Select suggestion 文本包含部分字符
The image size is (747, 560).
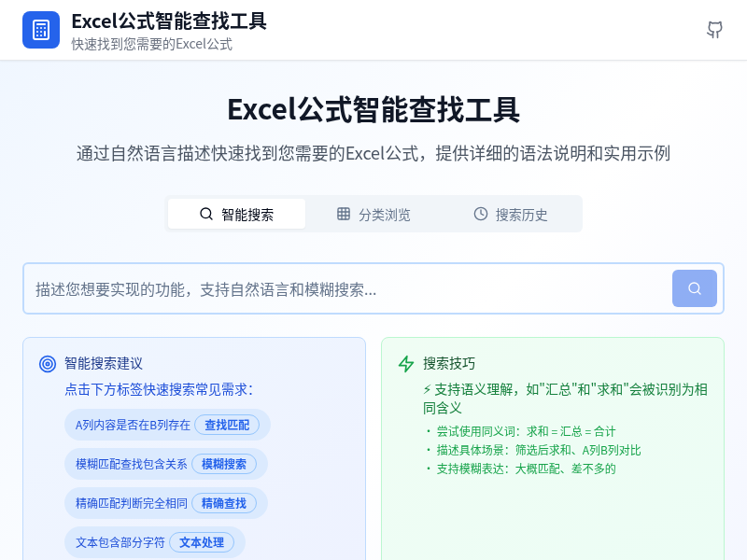(155, 542)
